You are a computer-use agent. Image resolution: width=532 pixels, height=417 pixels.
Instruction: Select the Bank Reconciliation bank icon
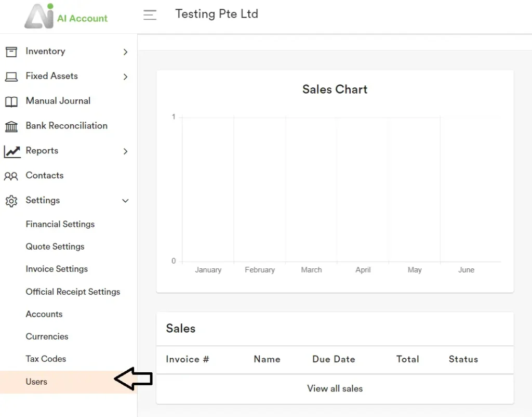[11, 126]
